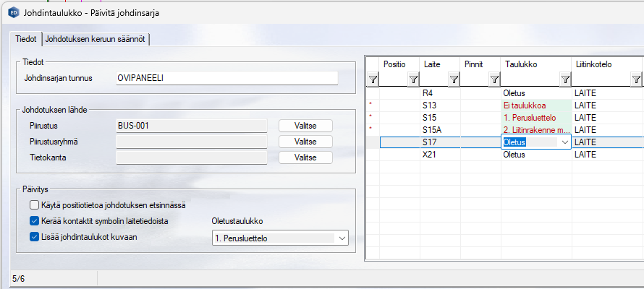Enable Käytä positiotietoa johdotuksen etsinnässä checkbox
Screen dimensions: 644x289
[35, 205]
